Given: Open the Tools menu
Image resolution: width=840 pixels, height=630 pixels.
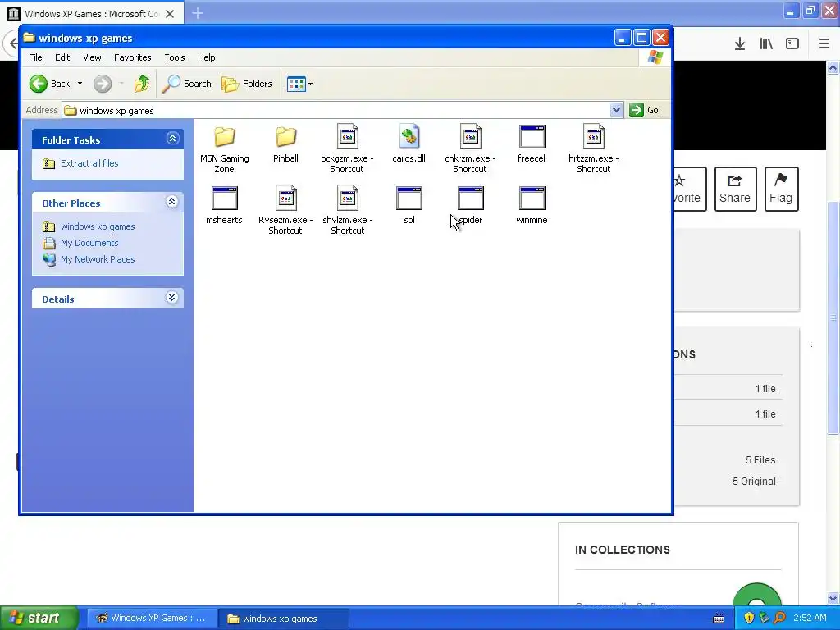Looking at the screenshot, I should (174, 57).
